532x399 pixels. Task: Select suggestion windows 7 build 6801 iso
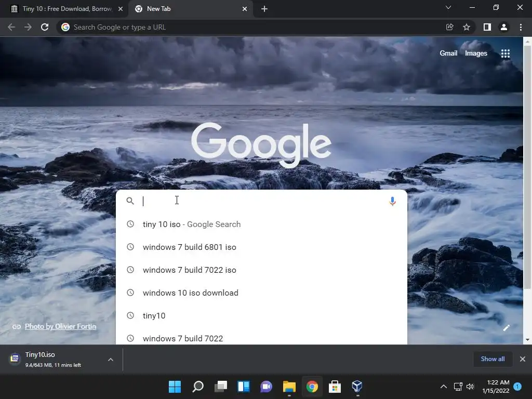(261, 247)
